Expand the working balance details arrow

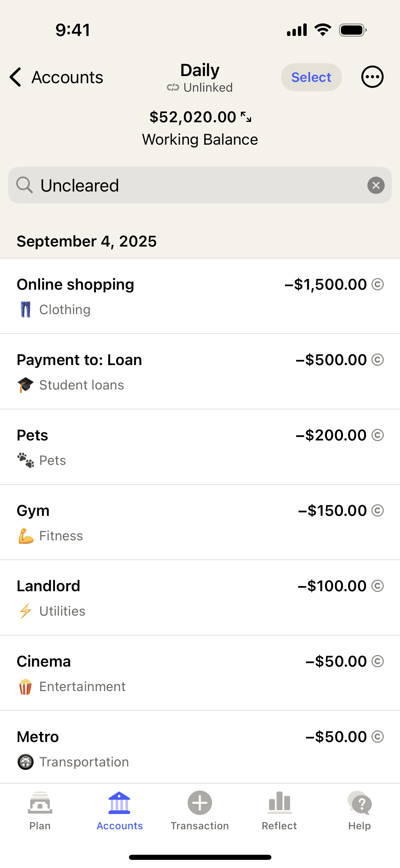pyautogui.click(x=246, y=117)
